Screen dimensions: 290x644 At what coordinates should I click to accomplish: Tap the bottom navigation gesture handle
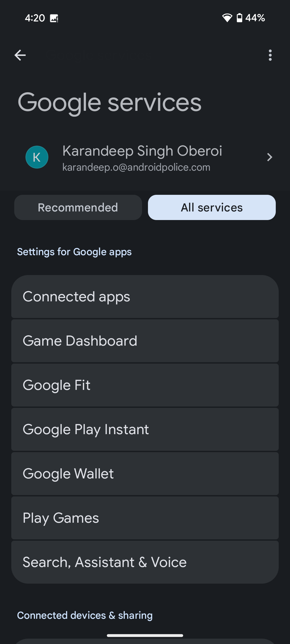145,635
